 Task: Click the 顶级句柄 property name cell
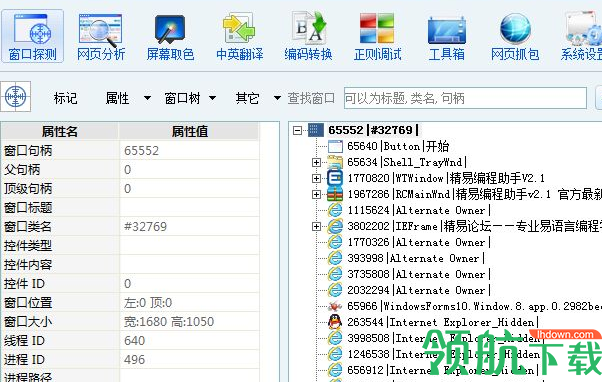(60, 189)
